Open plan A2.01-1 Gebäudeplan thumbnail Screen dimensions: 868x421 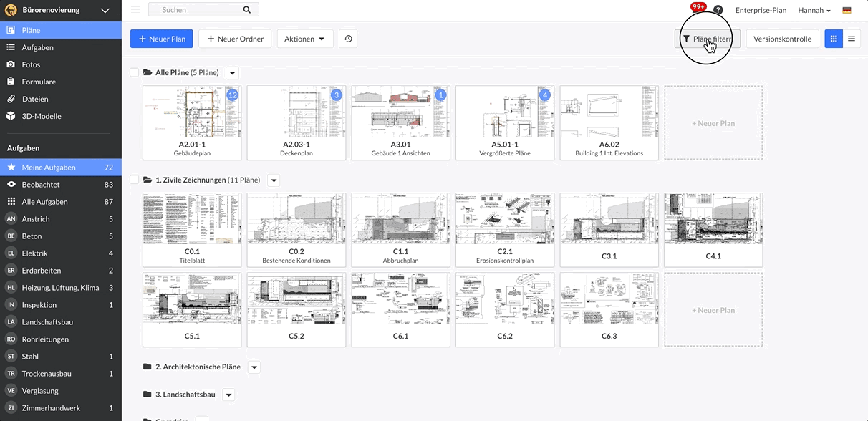(x=192, y=123)
